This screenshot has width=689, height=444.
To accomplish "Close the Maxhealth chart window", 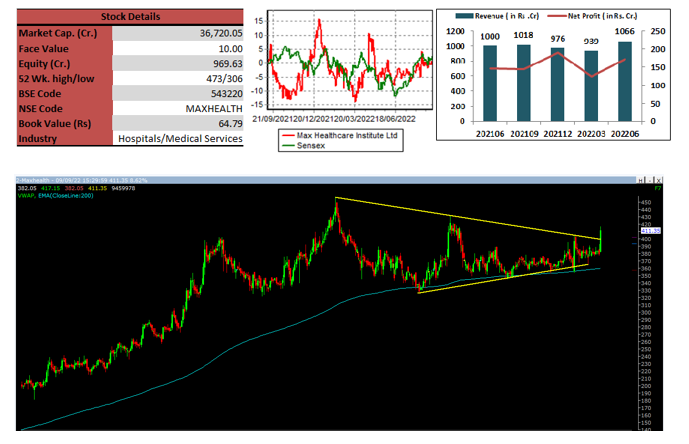I will 658,180.
